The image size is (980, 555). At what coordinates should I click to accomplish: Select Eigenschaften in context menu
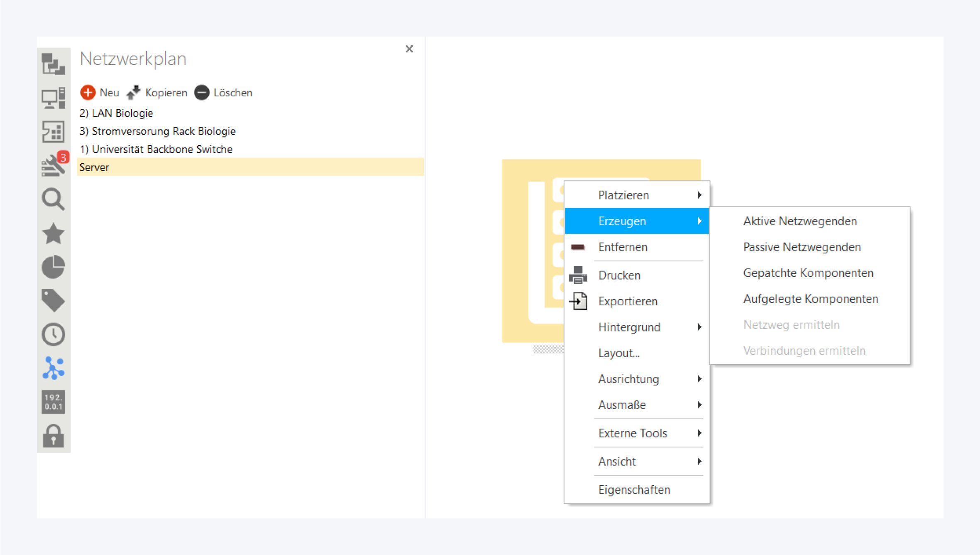click(x=634, y=490)
